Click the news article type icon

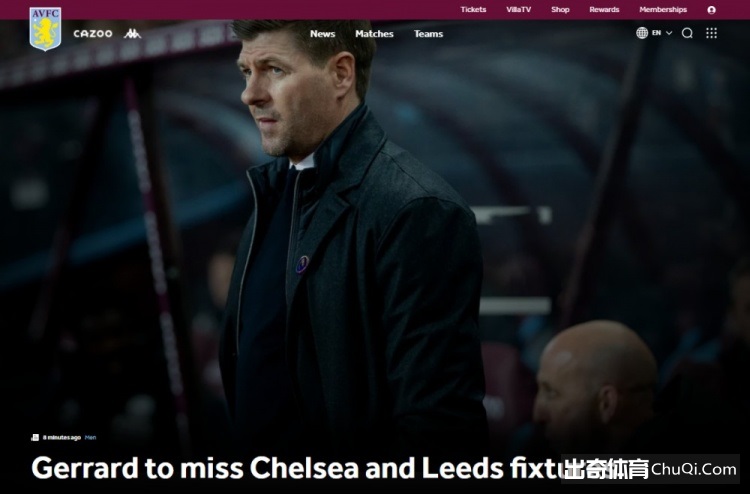click(x=35, y=437)
